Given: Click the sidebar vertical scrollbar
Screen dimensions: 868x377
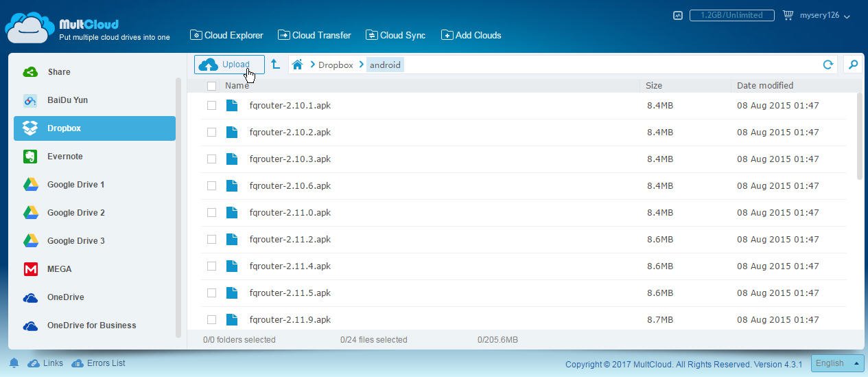Looking at the screenshot, I should (179, 206).
